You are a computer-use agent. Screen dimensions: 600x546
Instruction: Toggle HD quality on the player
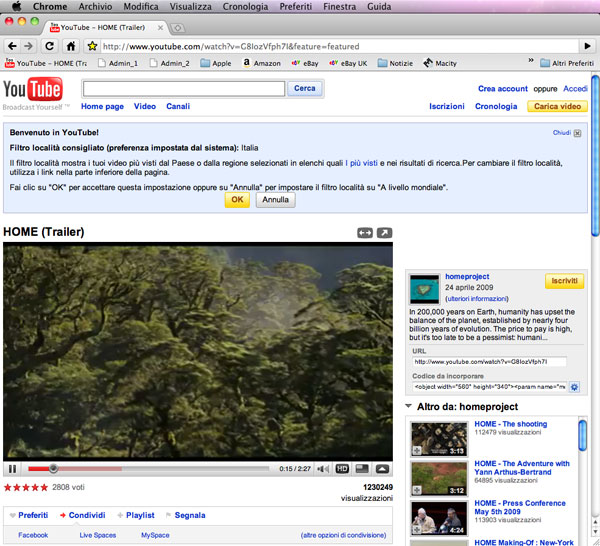pos(342,469)
